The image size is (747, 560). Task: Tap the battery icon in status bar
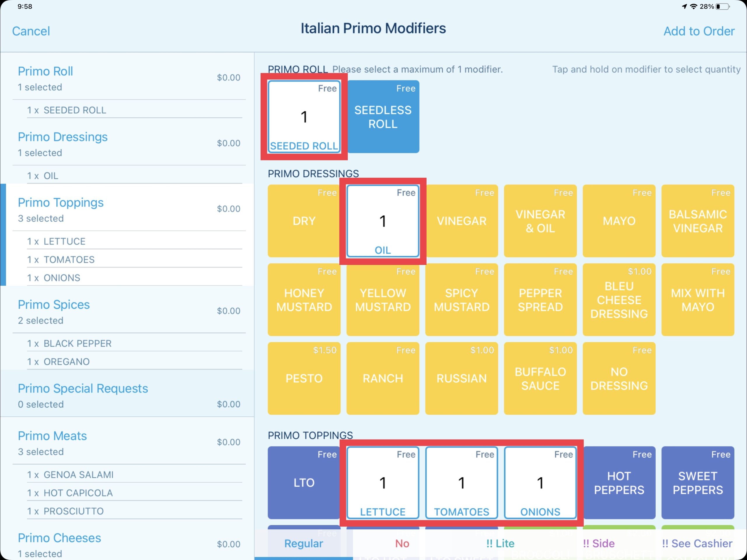click(x=723, y=6)
